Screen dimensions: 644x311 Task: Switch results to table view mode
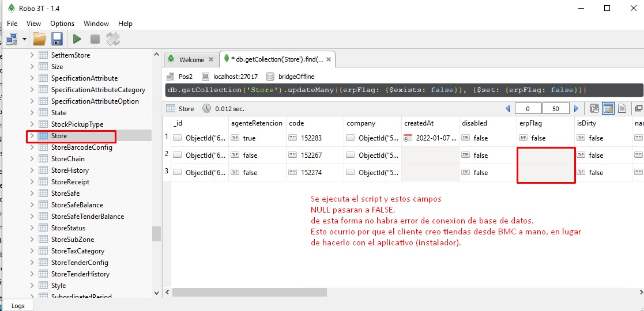[608, 108]
